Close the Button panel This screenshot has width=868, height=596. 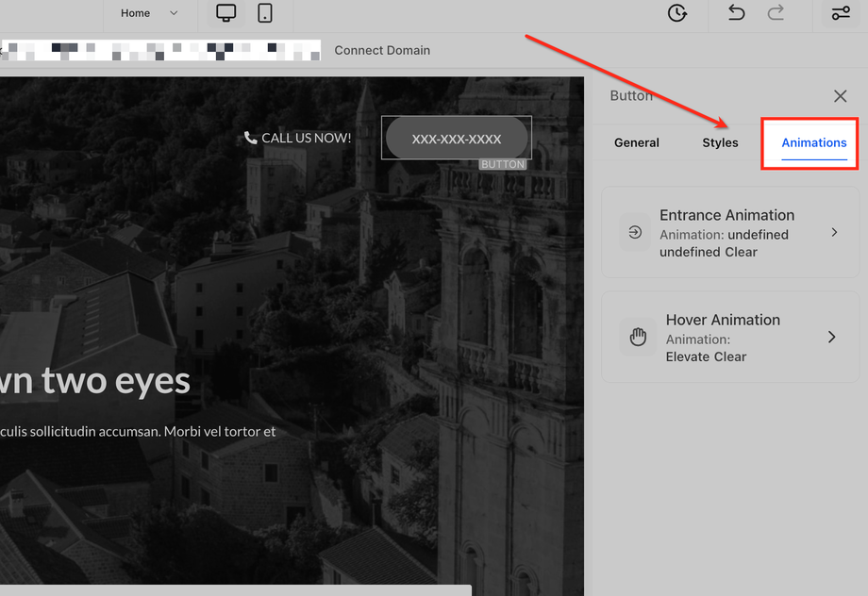[840, 96]
